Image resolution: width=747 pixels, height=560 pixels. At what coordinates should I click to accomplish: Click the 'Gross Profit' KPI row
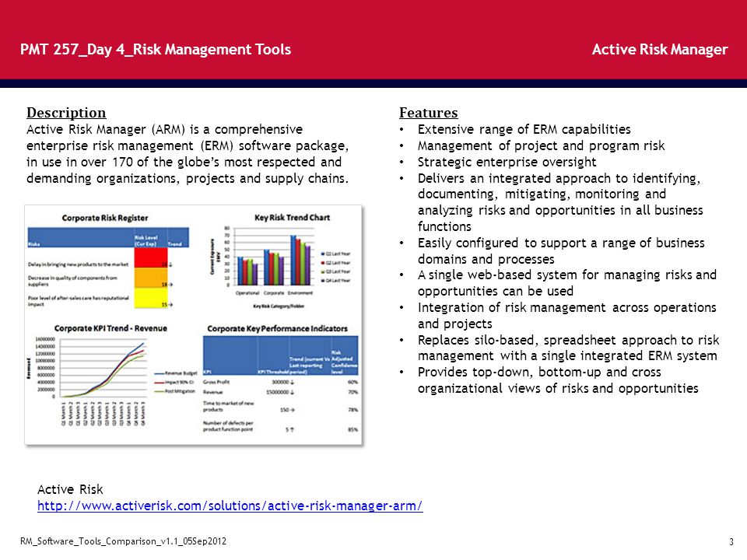[x=280, y=382]
